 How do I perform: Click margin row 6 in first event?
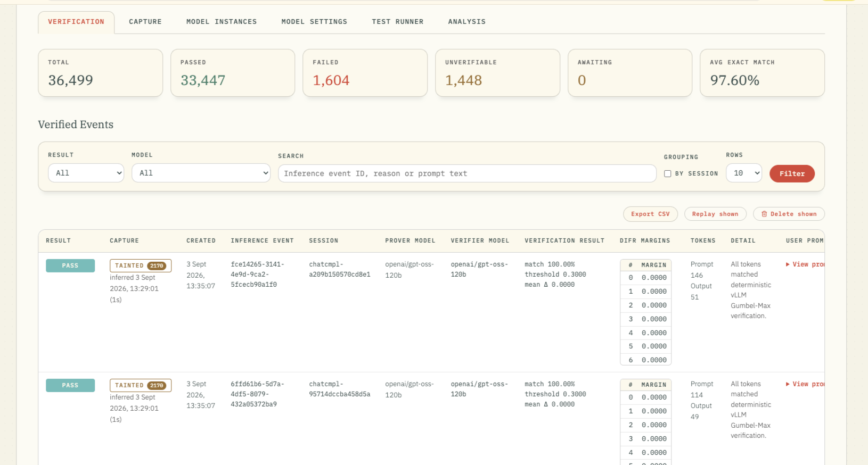(645, 360)
